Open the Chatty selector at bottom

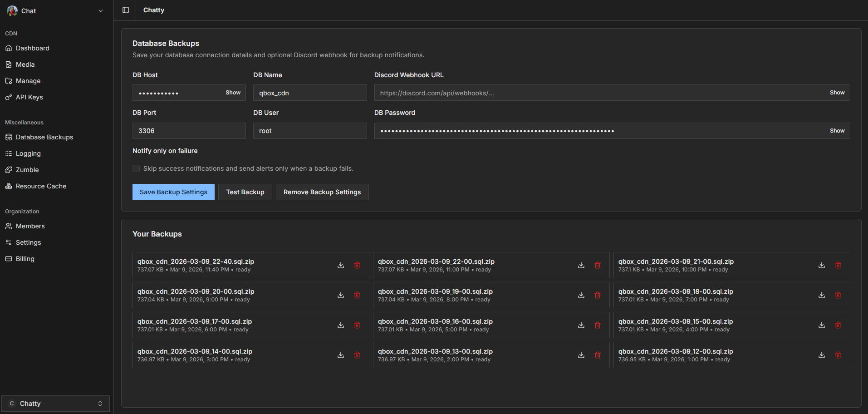pos(55,403)
